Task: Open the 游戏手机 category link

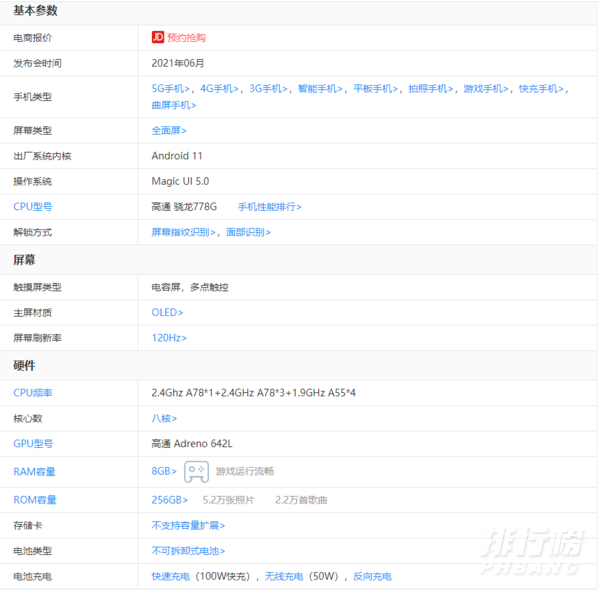Action: tap(486, 89)
